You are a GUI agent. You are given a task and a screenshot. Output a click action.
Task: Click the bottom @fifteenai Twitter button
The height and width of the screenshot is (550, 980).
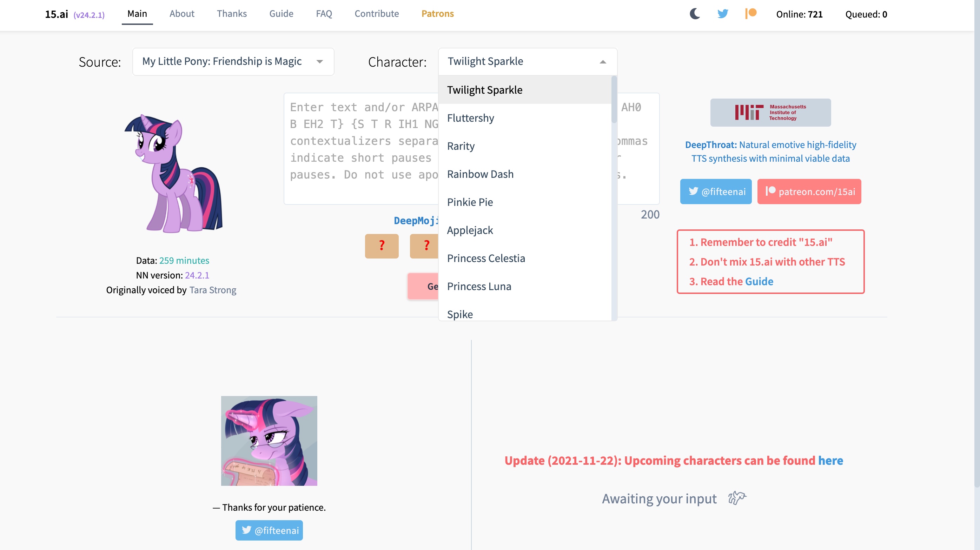pos(269,530)
